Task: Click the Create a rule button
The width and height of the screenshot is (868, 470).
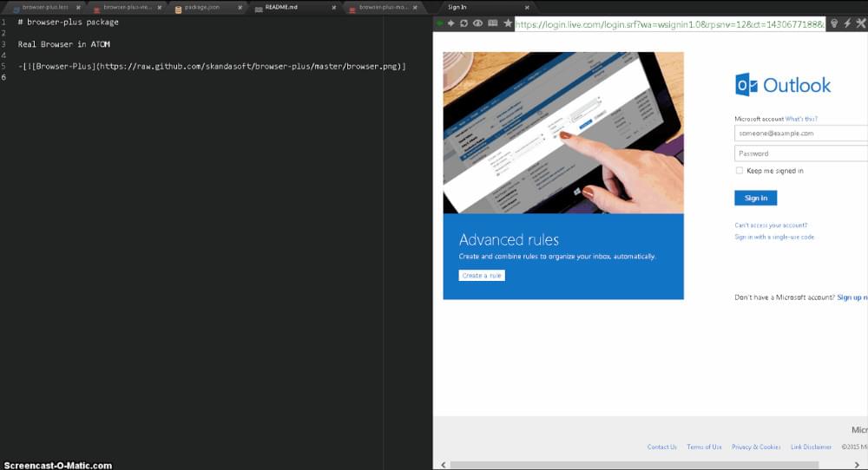Action: click(x=482, y=276)
